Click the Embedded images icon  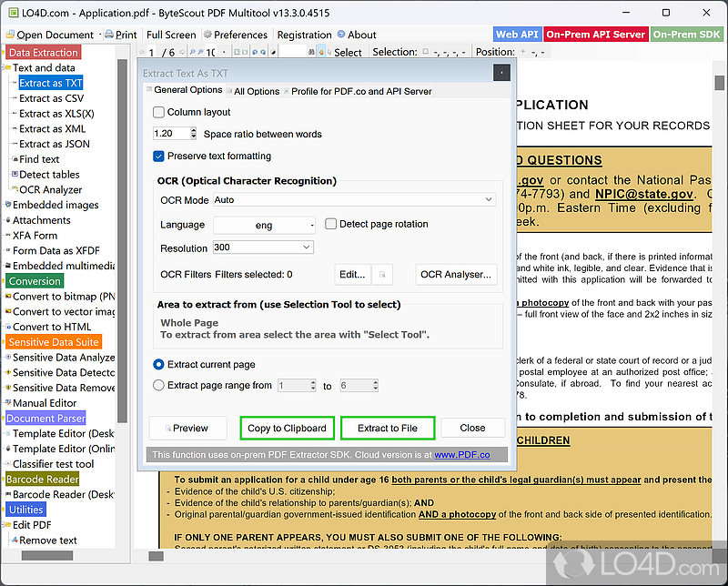coord(8,205)
